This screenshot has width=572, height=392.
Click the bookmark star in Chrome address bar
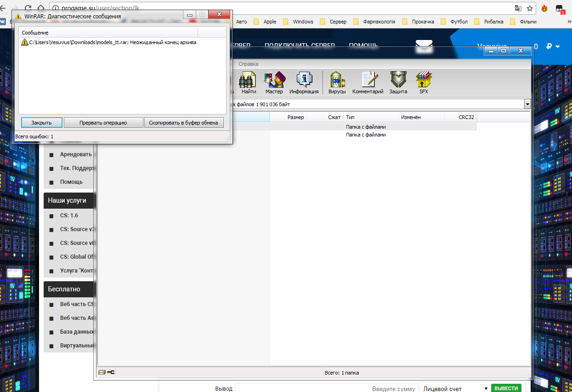pyautogui.click(x=529, y=8)
